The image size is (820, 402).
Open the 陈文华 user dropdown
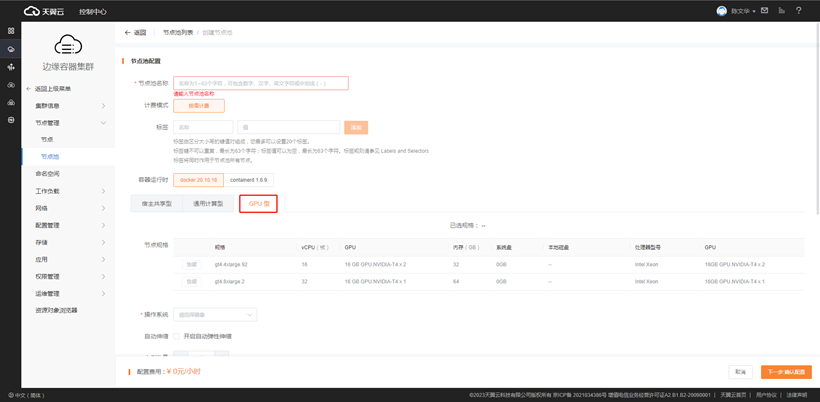(743, 11)
